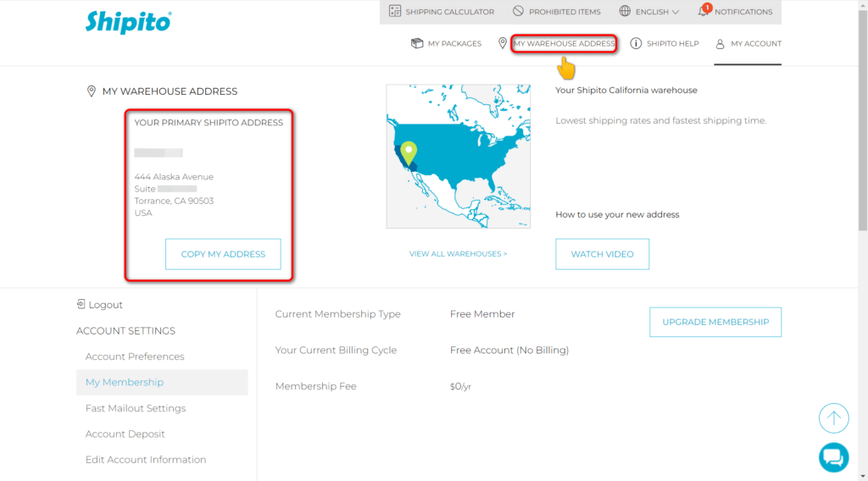Click the scrollbar down arrow
Screen dimensions: 868x481
863,477
